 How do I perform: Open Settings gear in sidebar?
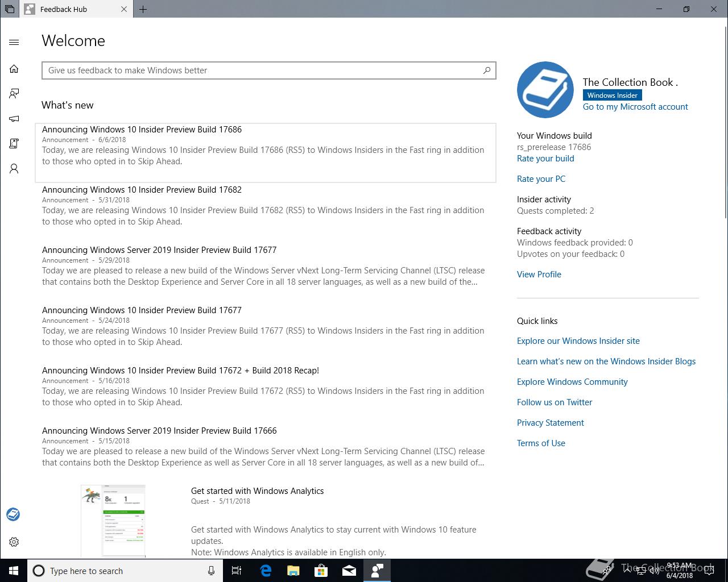(14, 542)
